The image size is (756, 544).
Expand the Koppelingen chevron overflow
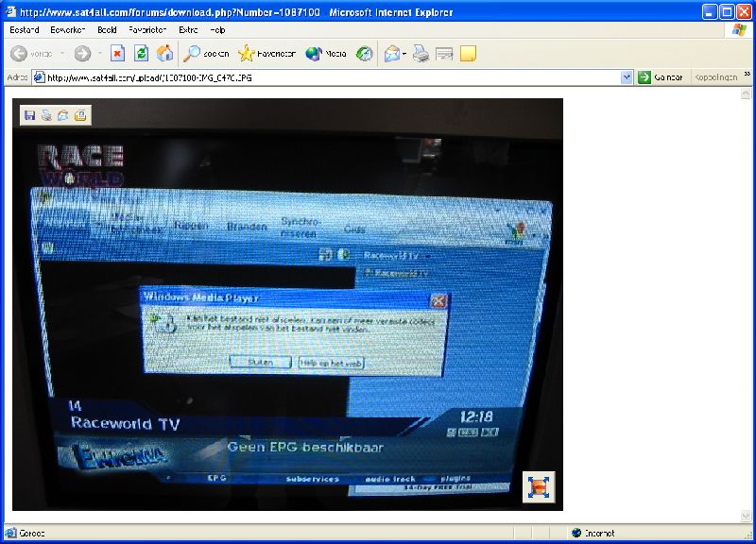pyautogui.click(x=747, y=75)
